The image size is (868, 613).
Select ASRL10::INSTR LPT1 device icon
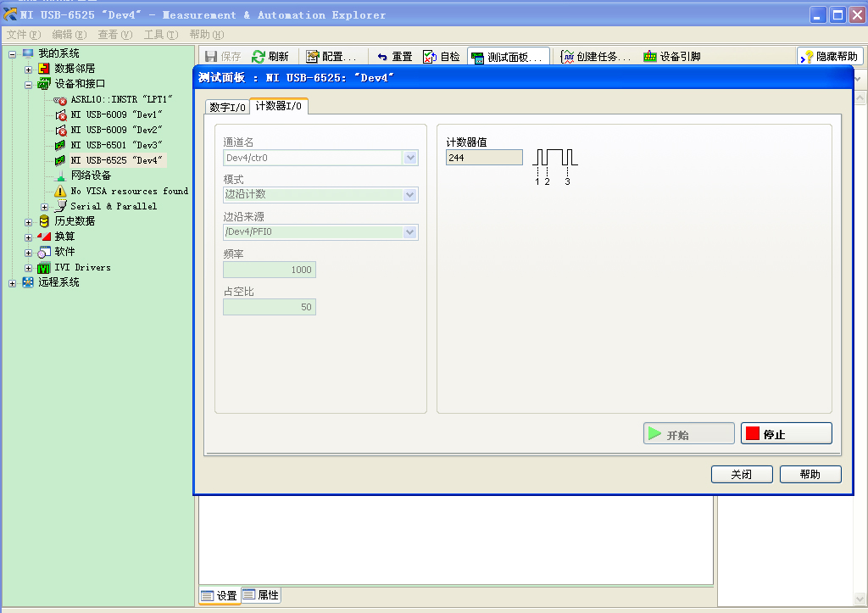pos(60,100)
